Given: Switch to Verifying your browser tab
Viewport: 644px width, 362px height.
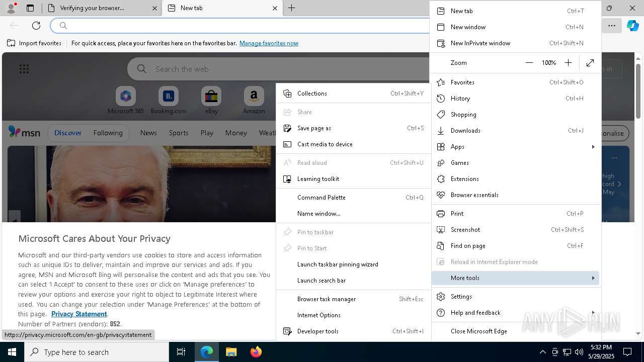Looking at the screenshot, I should (x=101, y=8).
